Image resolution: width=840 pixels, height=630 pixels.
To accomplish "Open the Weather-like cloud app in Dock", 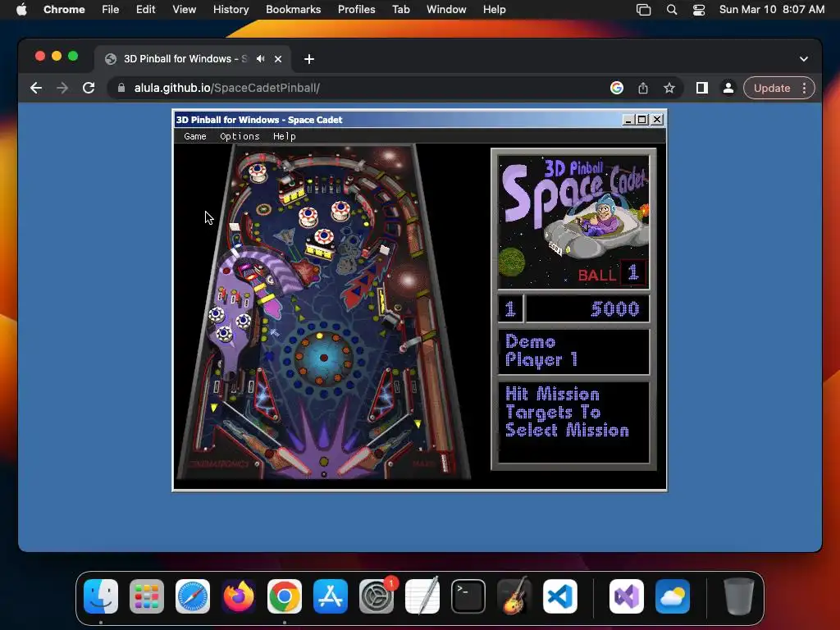I will click(x=673, y=596).
